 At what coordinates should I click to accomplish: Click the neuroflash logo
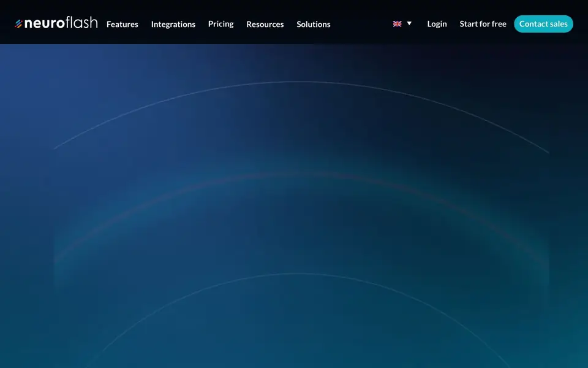tap(56, 23)
